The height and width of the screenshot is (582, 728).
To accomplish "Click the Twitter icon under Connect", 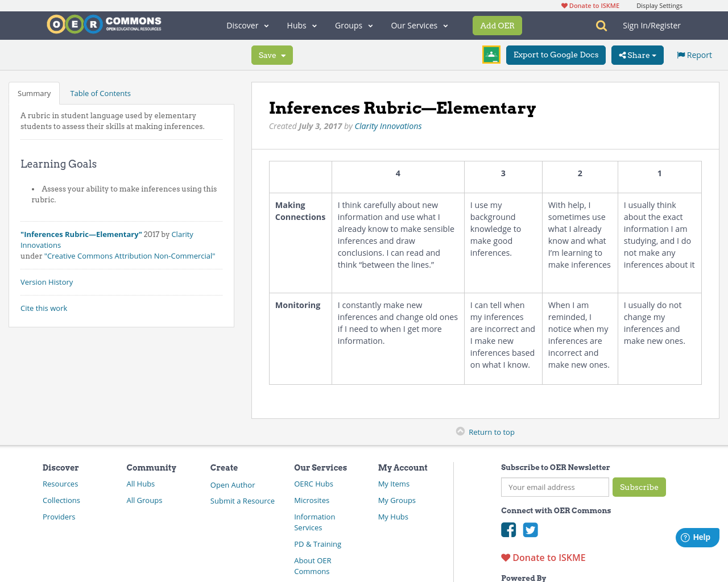I will [x=530, y=530].
